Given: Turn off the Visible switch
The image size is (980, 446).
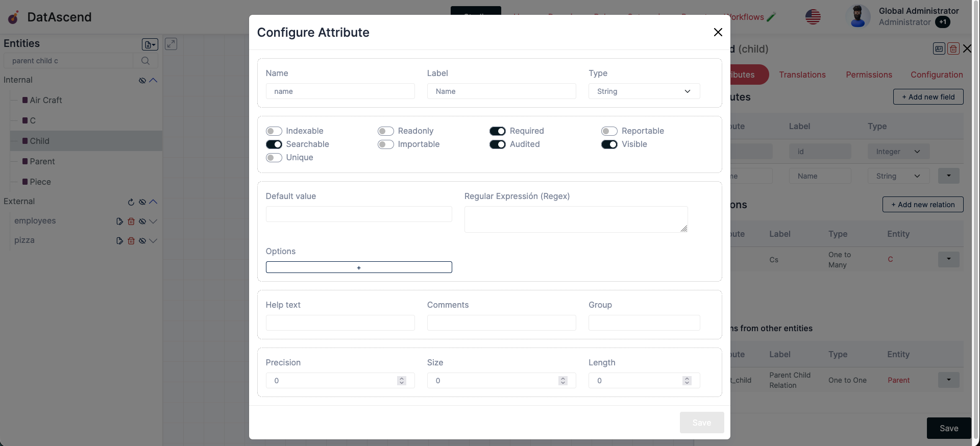Looking at the screenshot, I should point(609,144).
